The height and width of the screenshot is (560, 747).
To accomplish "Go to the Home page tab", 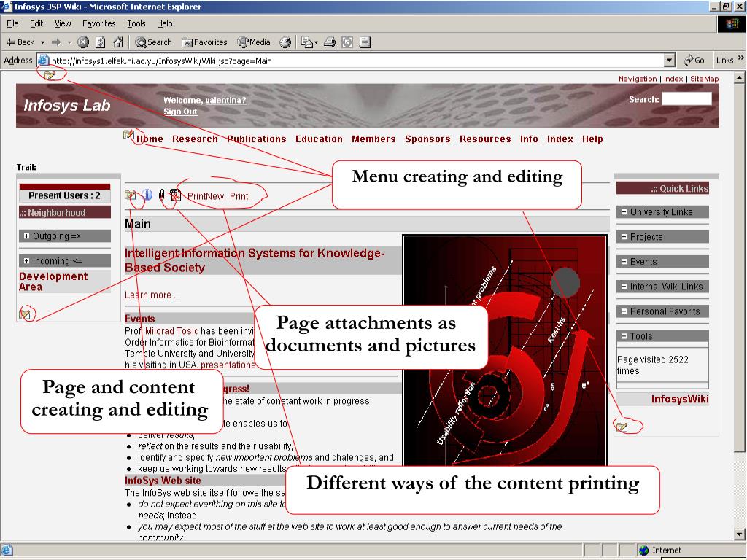I will click(150, 139).
